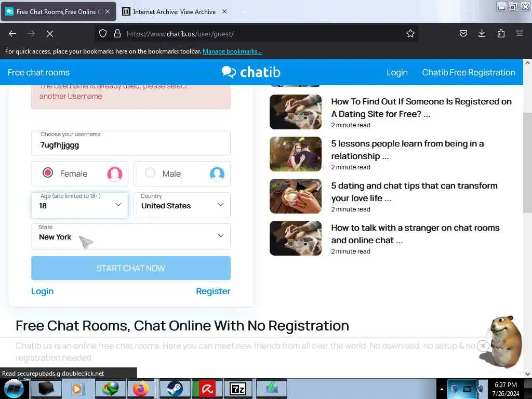The image size is (532, 399).
Task: Open a new browser tab
Action: pos(244,11)
